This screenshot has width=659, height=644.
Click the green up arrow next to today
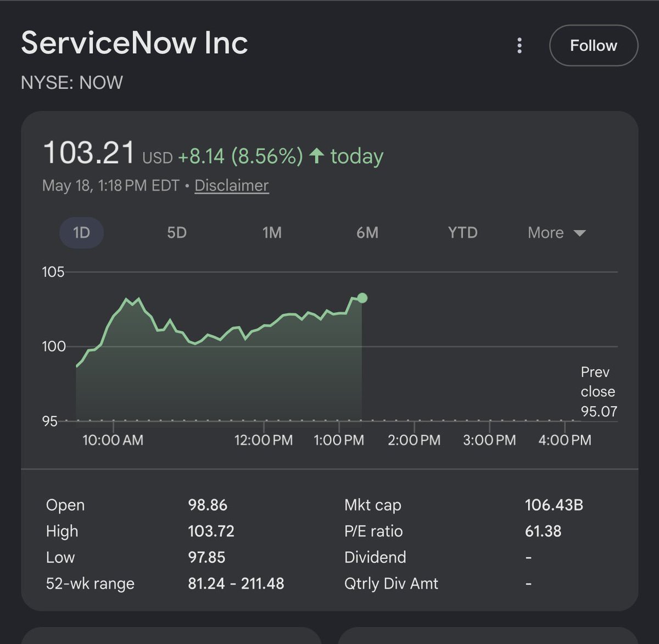316,156
